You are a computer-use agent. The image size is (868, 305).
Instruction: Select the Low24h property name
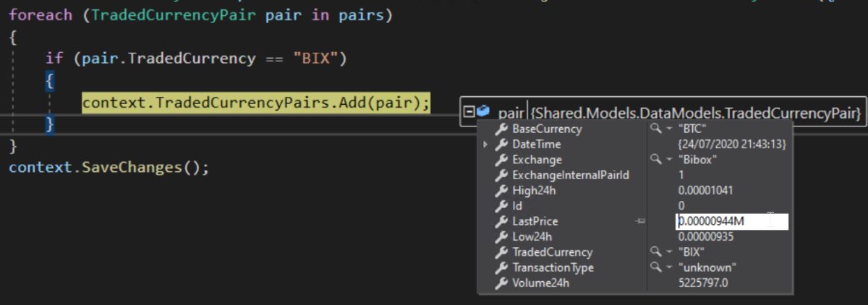click(532, 237)
